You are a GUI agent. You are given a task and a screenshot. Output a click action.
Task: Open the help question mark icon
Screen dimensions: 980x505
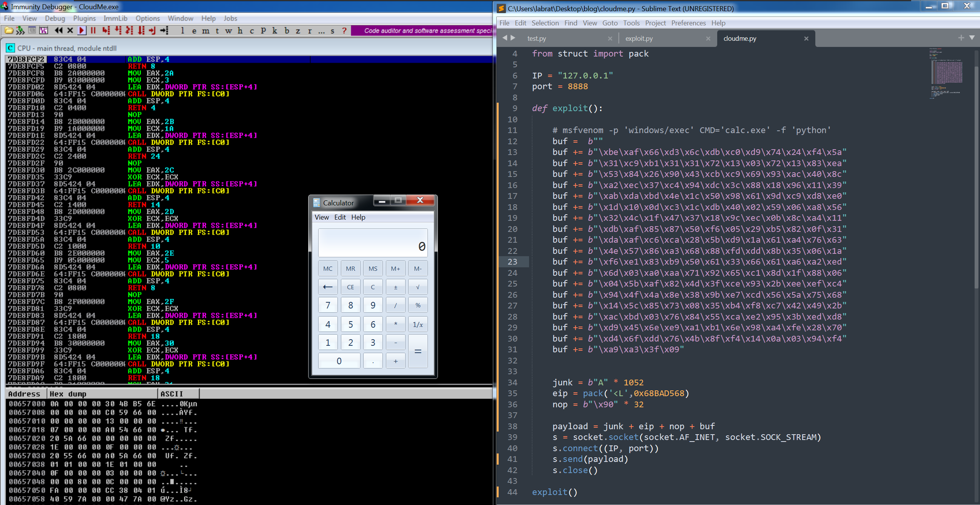[x=344, y=30]
